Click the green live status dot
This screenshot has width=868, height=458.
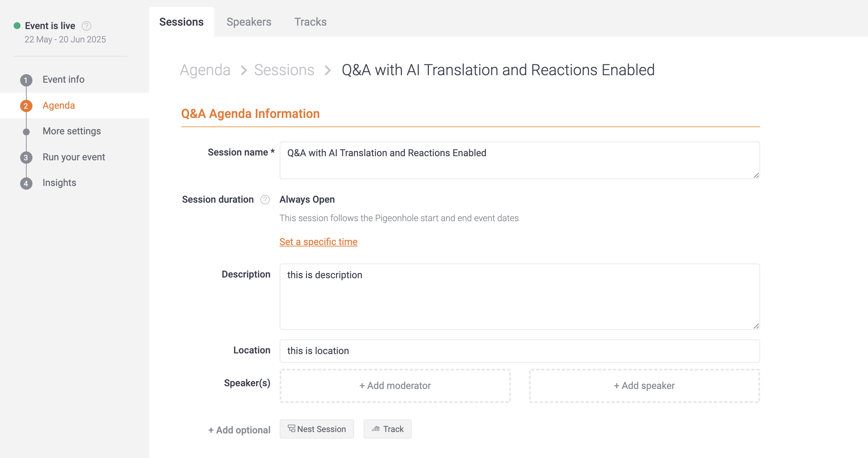[17, 26]
